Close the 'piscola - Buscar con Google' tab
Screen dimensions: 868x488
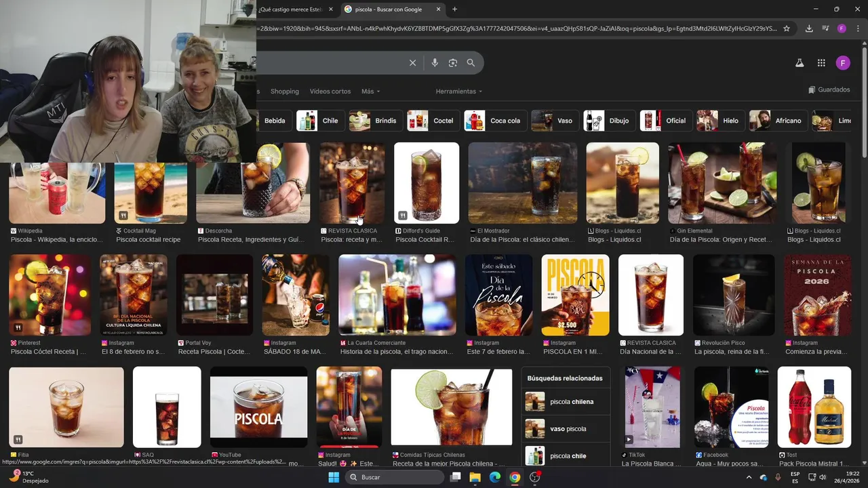click(439, 9)
